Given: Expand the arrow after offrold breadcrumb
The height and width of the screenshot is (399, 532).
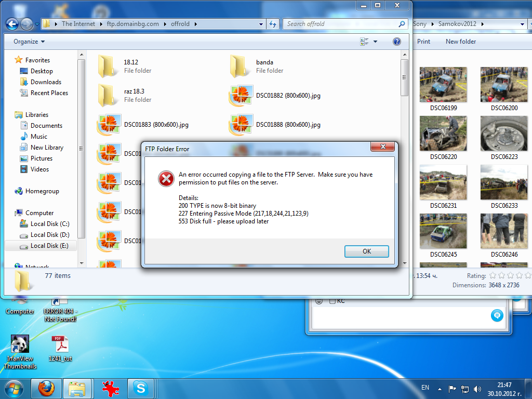Looking at the screenshot, I should coord(196,24).
